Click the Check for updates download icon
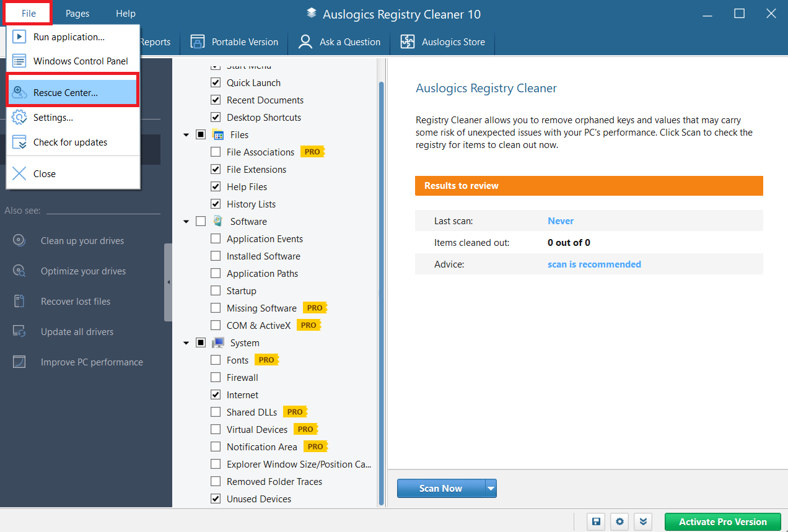Viewport: 788px width, 532px height. (20, 142)
